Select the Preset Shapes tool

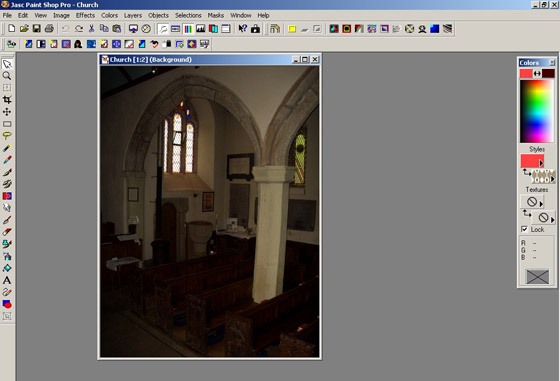point(7,304)
